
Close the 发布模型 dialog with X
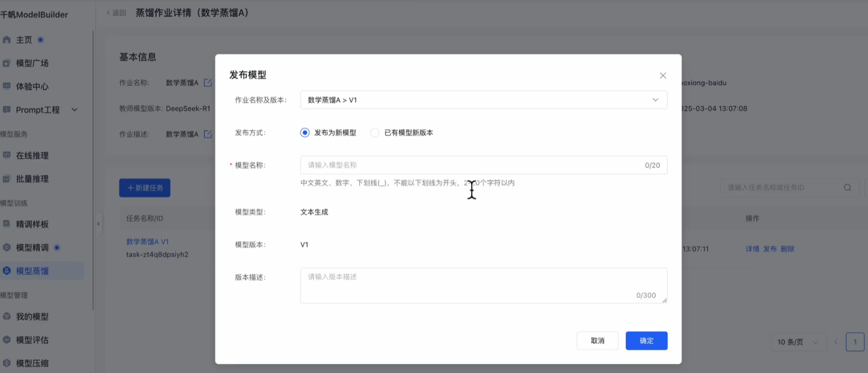[662, 75]
